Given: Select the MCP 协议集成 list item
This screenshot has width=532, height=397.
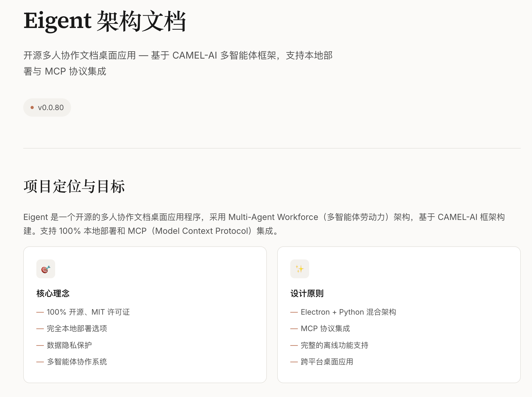Looking at the screenshot, I should (x=325, y=328).
